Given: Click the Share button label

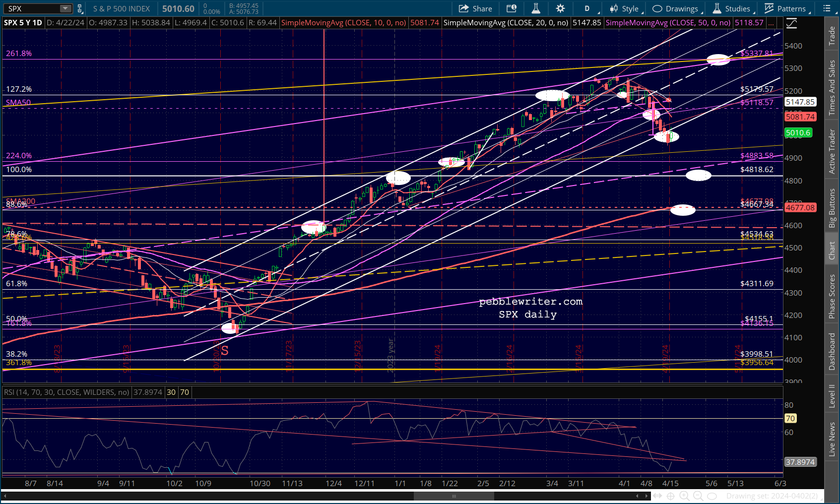Looking at the screenshot, I should click(x=482, y=8).
